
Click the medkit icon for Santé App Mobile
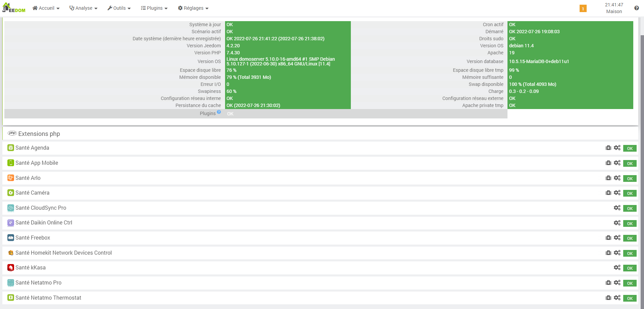coord(608,163)
